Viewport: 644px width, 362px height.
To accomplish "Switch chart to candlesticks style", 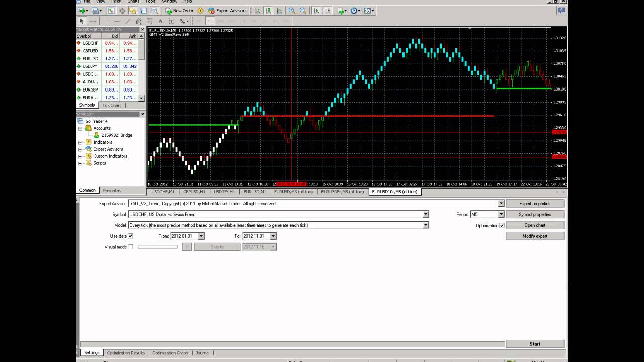I will tap(268, 11).
